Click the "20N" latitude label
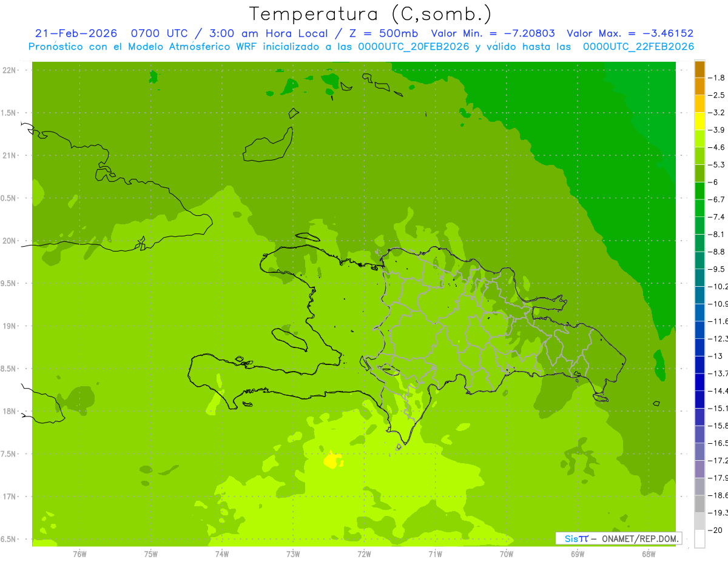Image resolution: width=728 pixels, height=562 pixels. pos(8,241)
